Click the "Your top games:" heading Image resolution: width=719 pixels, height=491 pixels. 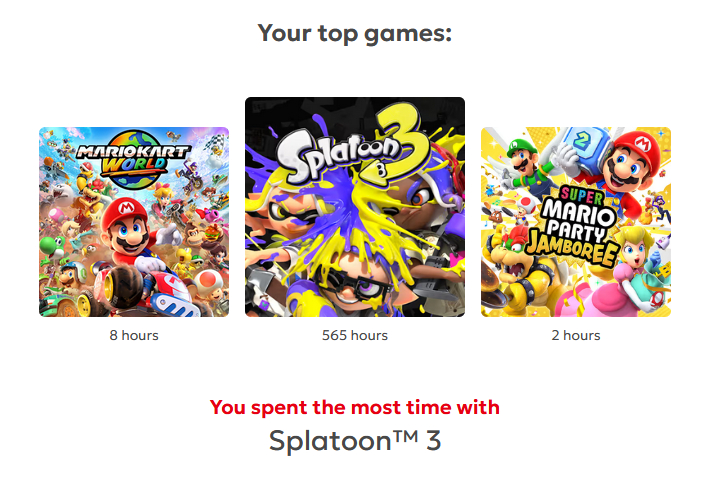[x=355, y=33]
